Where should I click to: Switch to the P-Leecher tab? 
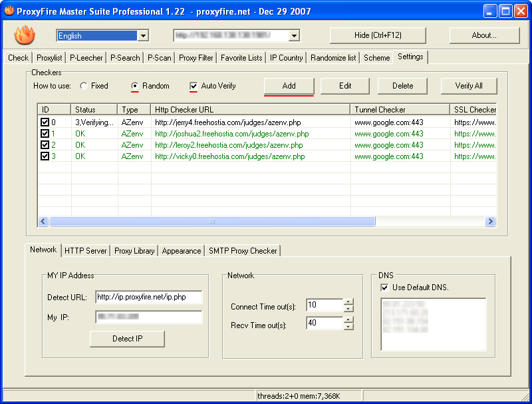(x=86, y=58)
